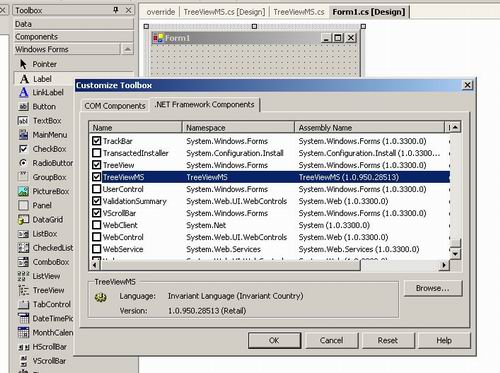500x373 pixels.
Task: Select the MainMenu control icon
Action: (23, 135)
